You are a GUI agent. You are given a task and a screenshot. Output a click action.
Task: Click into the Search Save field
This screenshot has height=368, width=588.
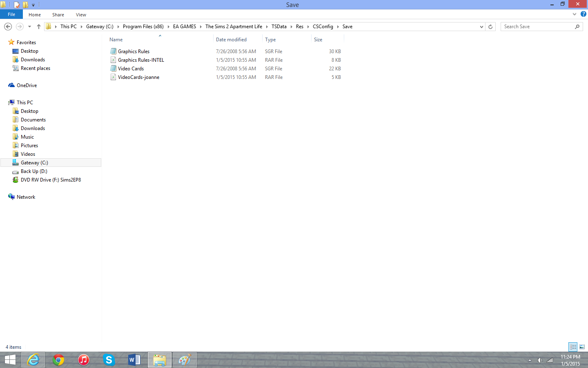click(x=537, y=27)
